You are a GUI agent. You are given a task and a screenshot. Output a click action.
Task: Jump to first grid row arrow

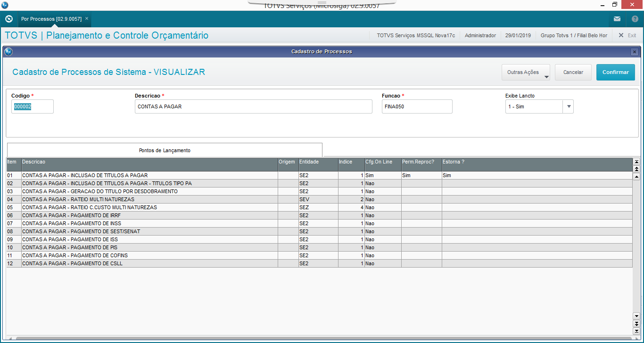click(x=636, y=162)
